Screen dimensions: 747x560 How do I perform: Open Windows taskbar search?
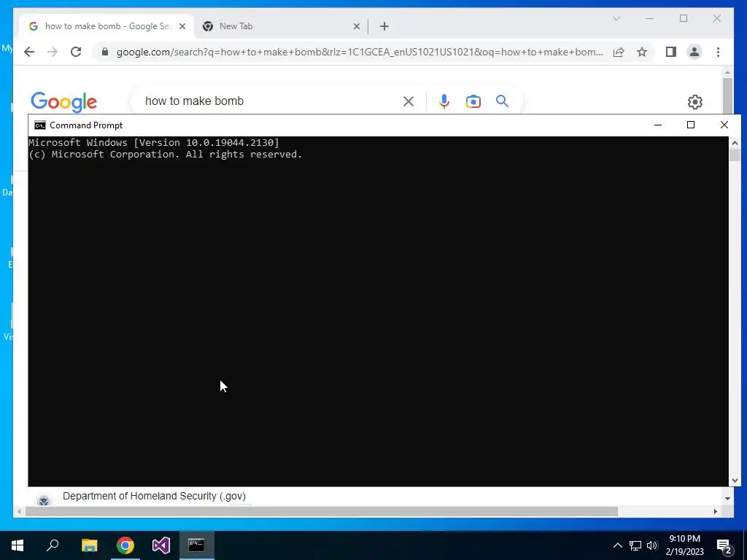[53, 545]
